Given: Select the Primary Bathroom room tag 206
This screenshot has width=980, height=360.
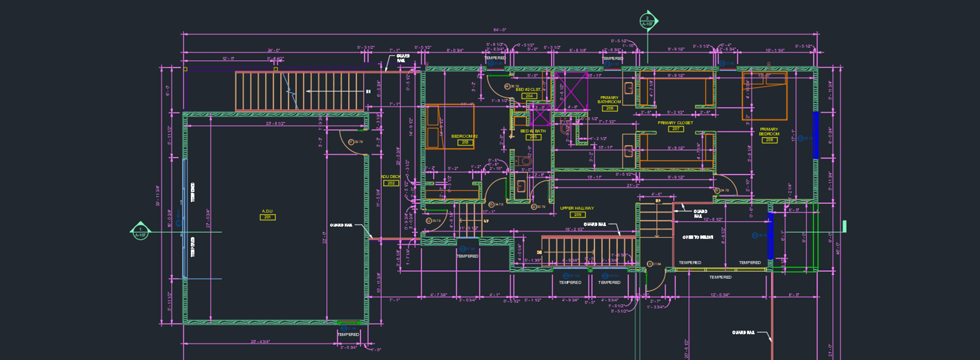Looking at the screenshot, I should click(609, 109).
